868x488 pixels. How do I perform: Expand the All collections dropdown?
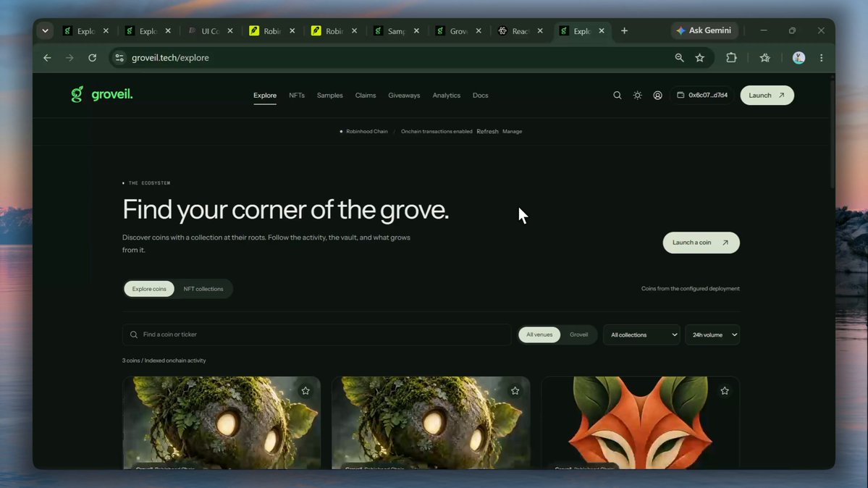[x=642, y=335]
